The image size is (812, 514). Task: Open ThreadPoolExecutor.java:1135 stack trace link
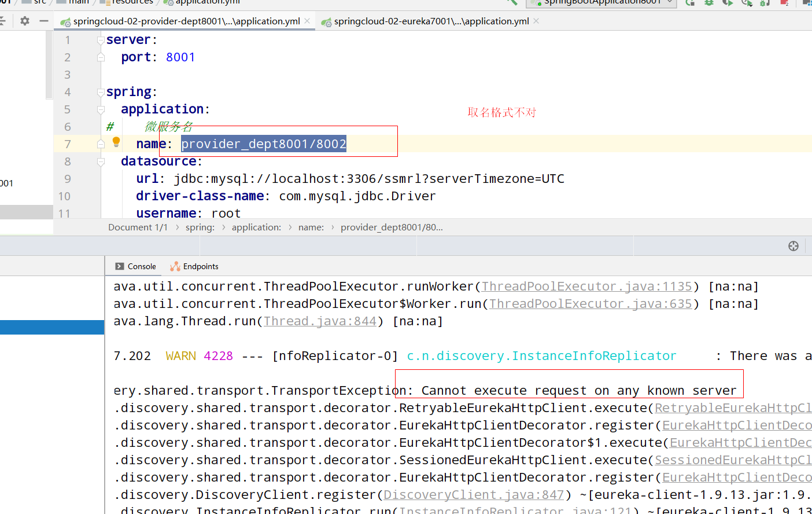[x=587, y=287]
